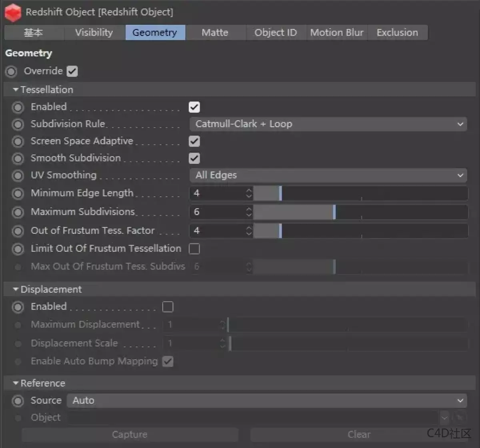This screenshot has height=448, width=480.
Task: Click the Clear button
Action: (x=359, y=434)
